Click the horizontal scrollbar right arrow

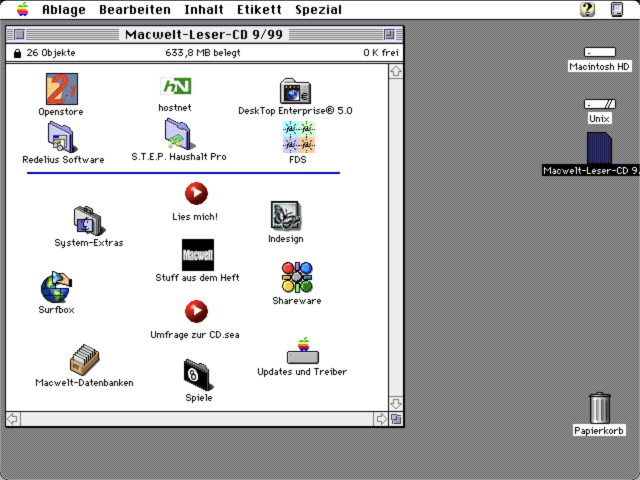(381, 419)
